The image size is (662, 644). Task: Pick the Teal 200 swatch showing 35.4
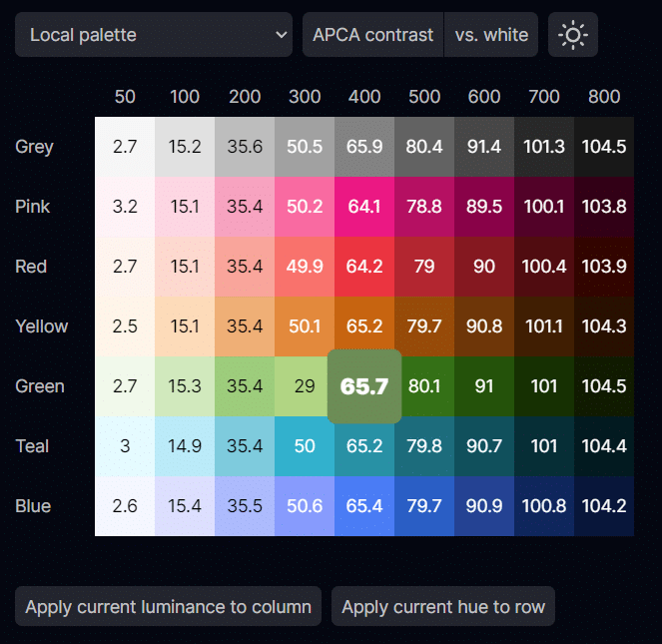245,446
